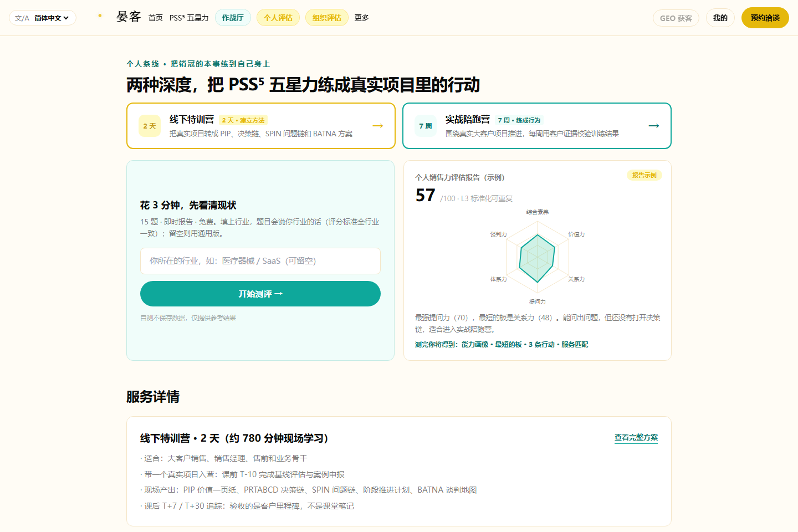Focus the industry input field
798x532 pixels.
[x=260, y=261]
